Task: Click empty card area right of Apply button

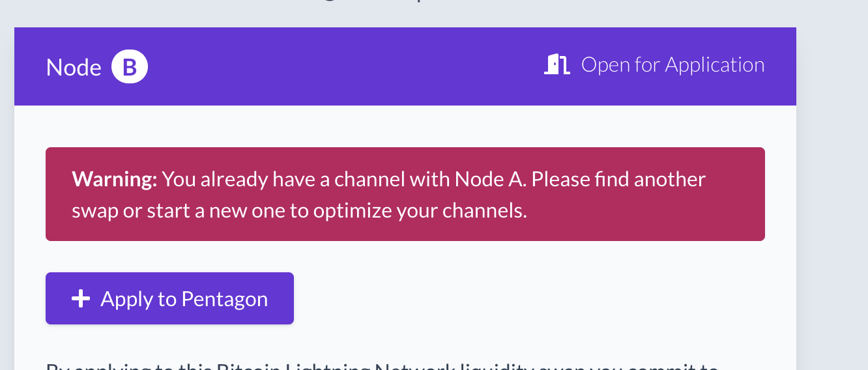Action: tap(521, 298)
